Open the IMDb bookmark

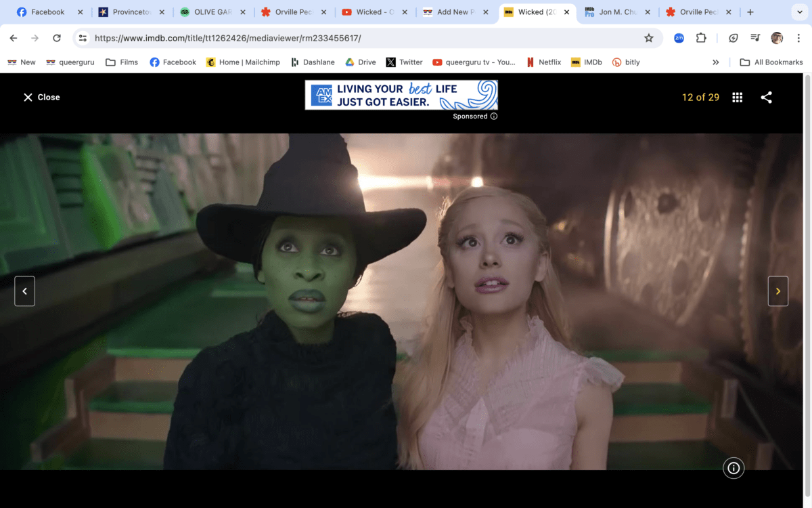[x=587, y=62]
